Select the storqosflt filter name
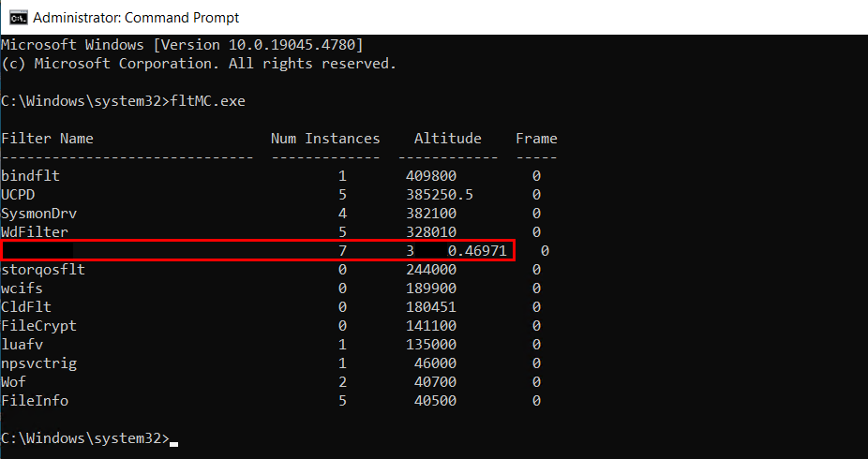The width and height of the screenshot is (868, 459). point(43,270)
